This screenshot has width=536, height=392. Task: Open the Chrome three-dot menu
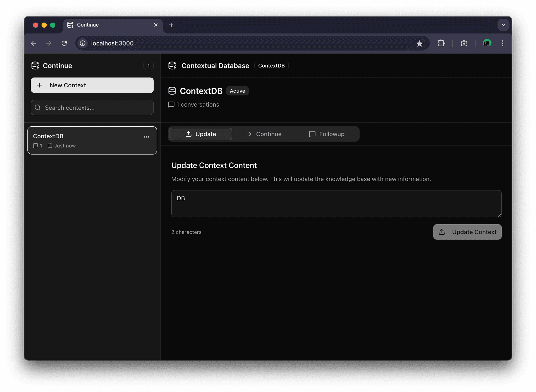tap(502, 43)
